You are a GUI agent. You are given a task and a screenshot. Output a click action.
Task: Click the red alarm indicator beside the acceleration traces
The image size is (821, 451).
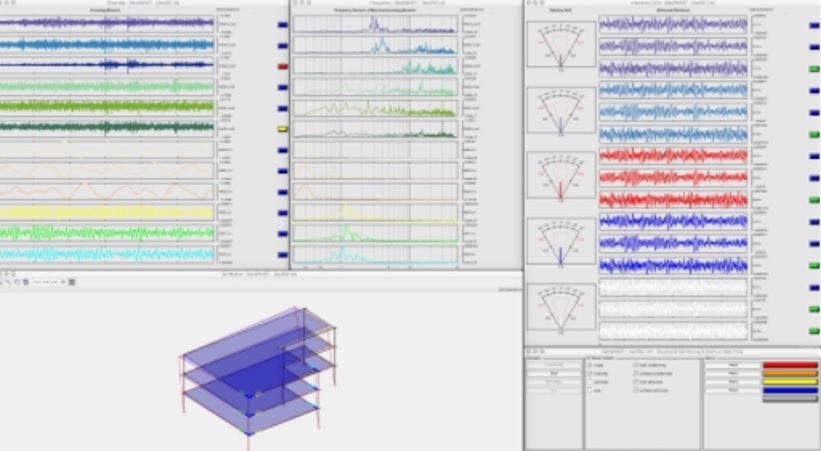(x=282, y=67)
